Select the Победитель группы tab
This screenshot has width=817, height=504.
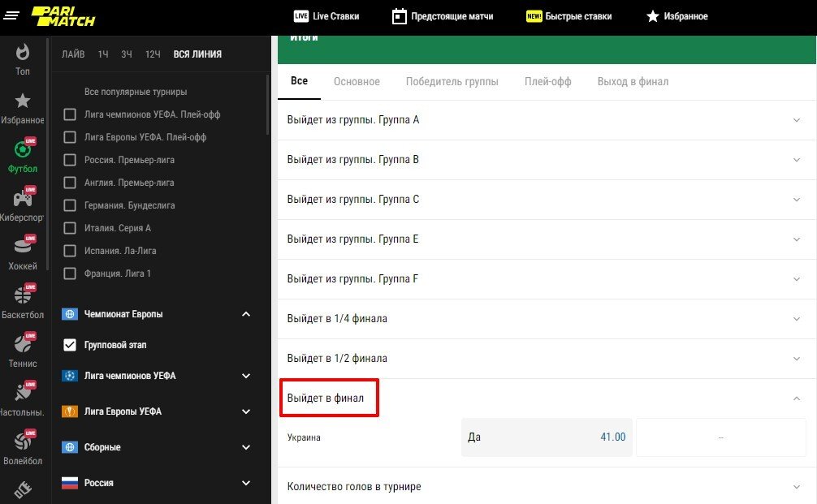pos(452,81)
